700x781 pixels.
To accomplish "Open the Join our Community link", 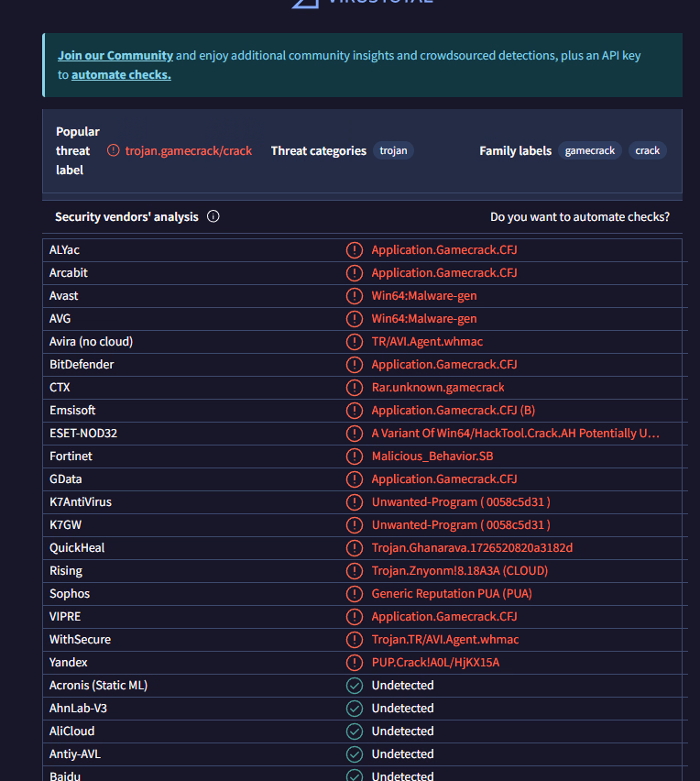I will tap(115, 55).
